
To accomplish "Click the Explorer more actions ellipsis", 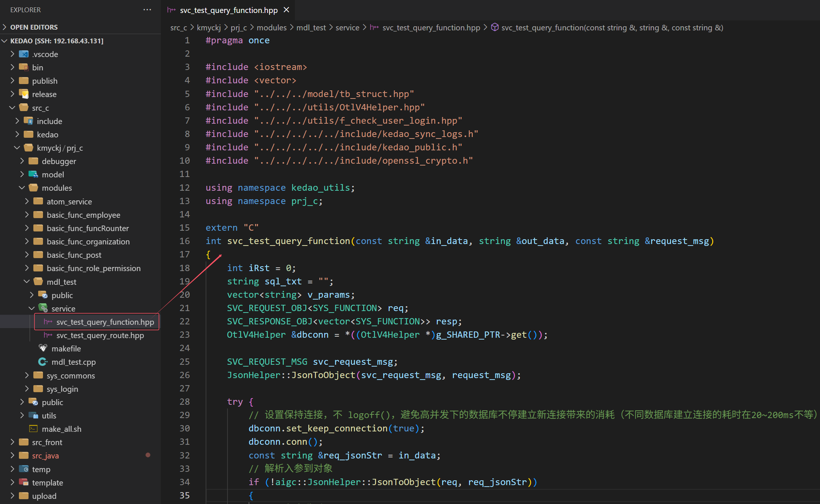I will (147, 10).
